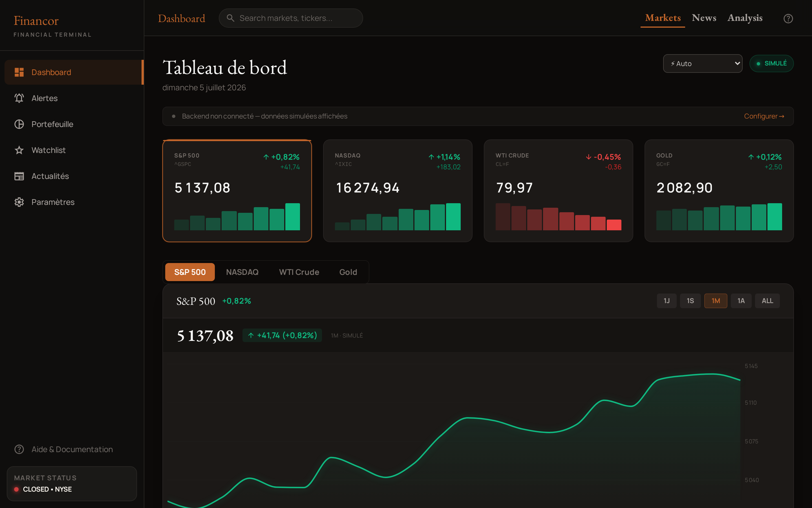
Task: Click the WTI Crude card down arrow
Action: tap(588, 157)
